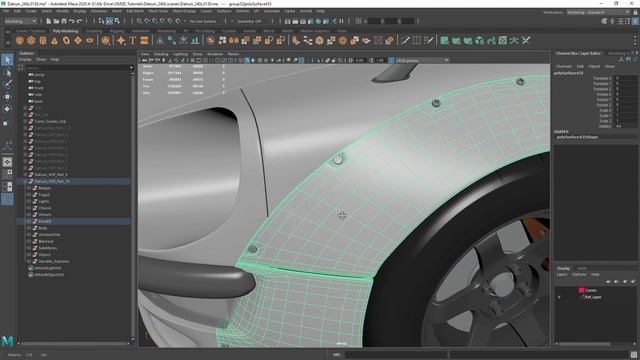Toggle Snap to Points in status line
The width and height of the screenshot is (640, 360).
(155, 21)
